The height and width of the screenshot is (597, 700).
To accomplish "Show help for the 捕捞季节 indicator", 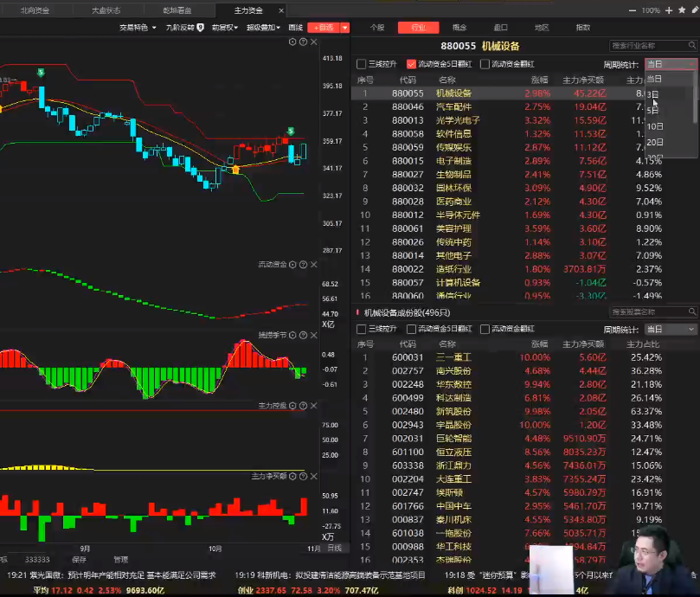I will pos(303,335).
